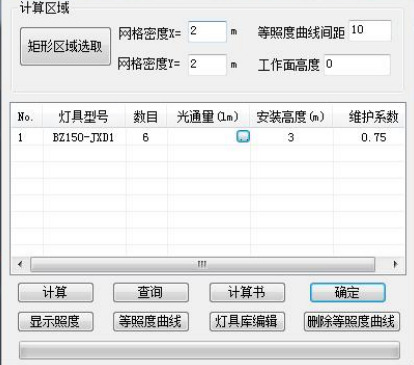Click the 查询 button

(x=151, y=293)
